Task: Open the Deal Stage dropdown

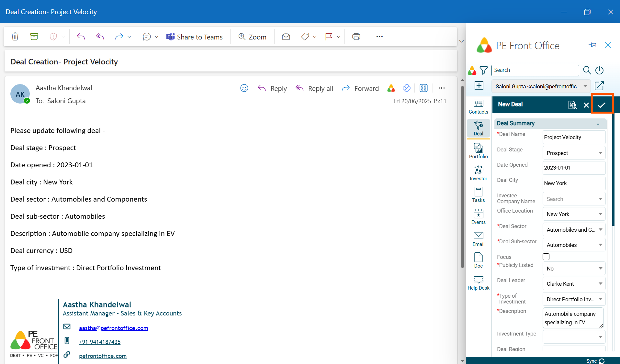Action: click(x=574, y=153)
